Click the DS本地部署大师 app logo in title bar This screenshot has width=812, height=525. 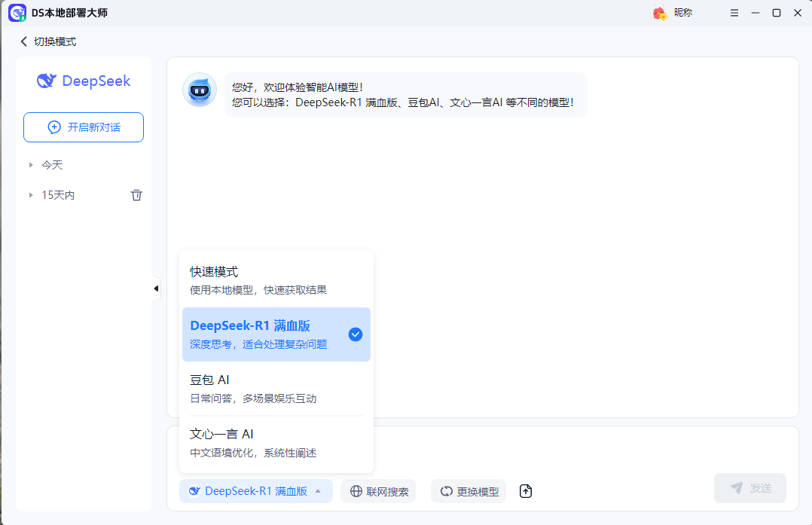[x=17, y=13]
